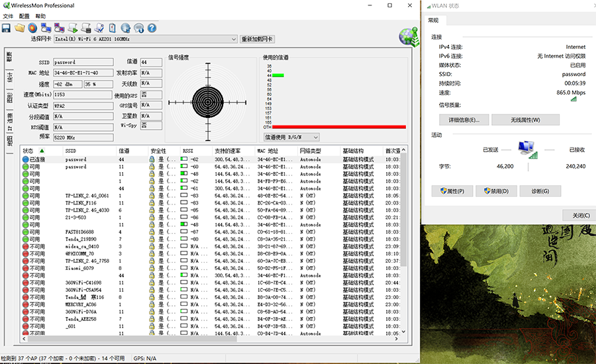This screenshot has width=596, height=364.
Task: Open the 文件 menu
Action: coord(8,16)
